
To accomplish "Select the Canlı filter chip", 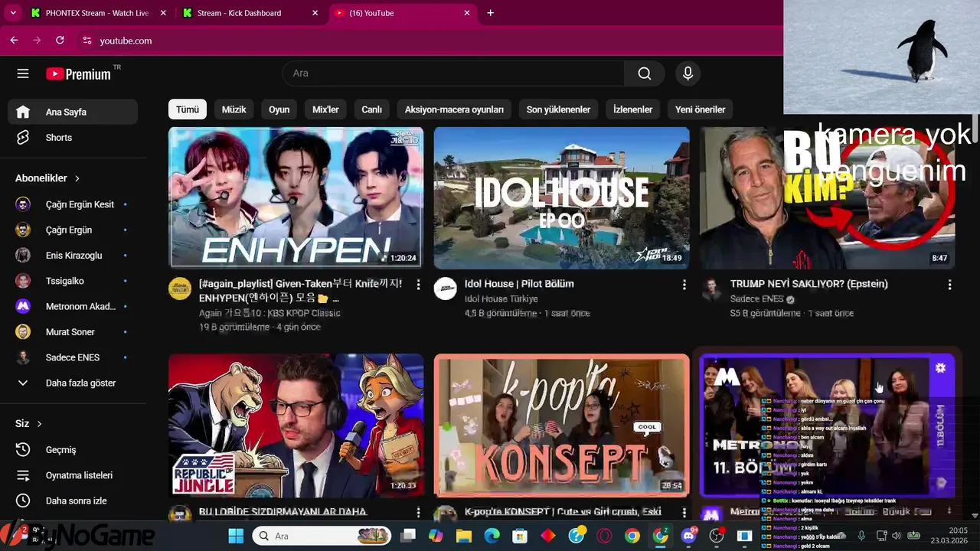I will pos(371,109).
